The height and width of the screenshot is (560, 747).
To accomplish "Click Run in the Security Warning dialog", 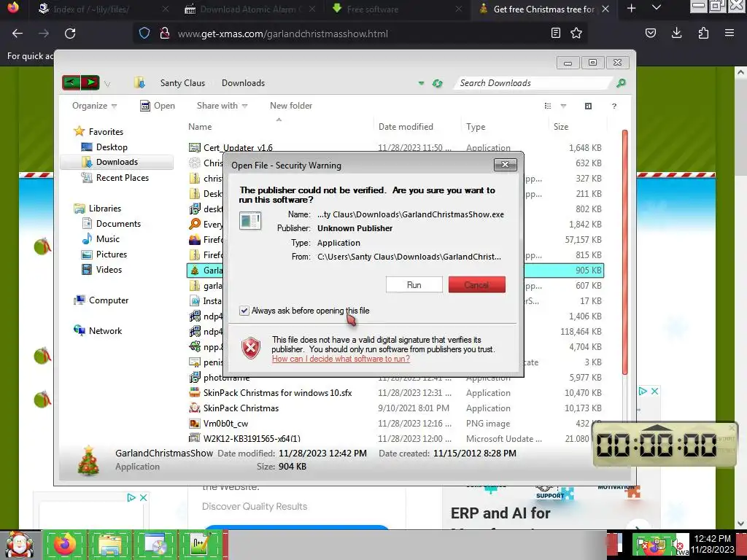I will click(414, 285).
